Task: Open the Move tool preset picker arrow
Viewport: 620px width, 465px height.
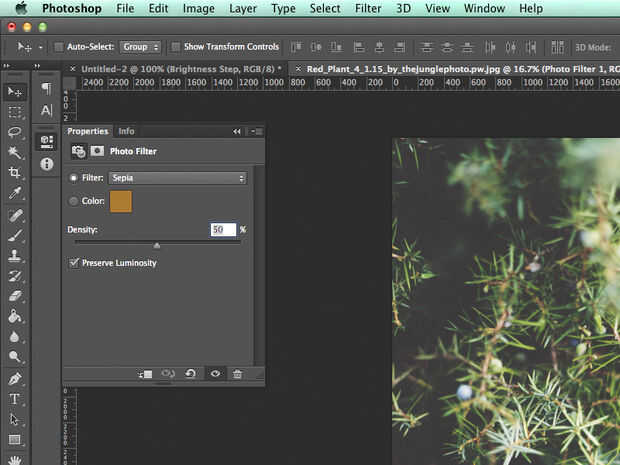Action: tap(41, 47)
